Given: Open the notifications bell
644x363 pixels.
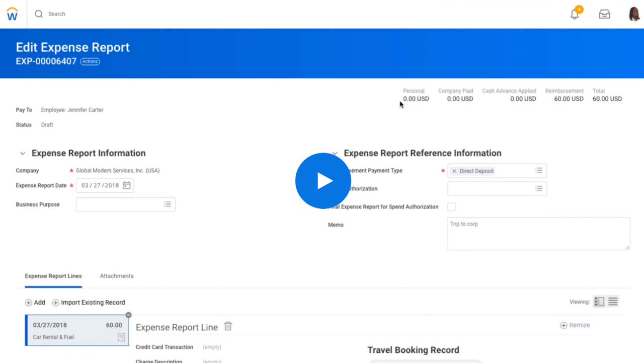Looking at the screenshot, I should [x=575, y=14].
